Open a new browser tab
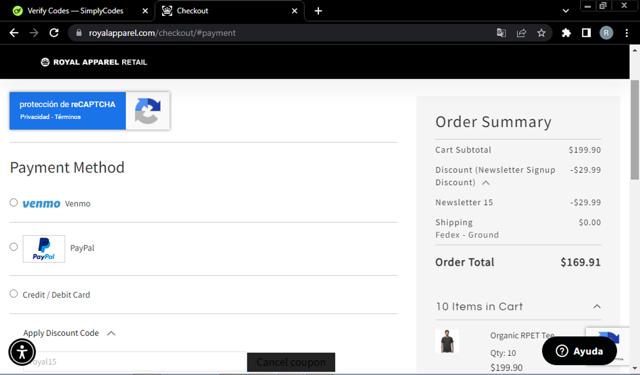640x375 pixels. point(318,11)
